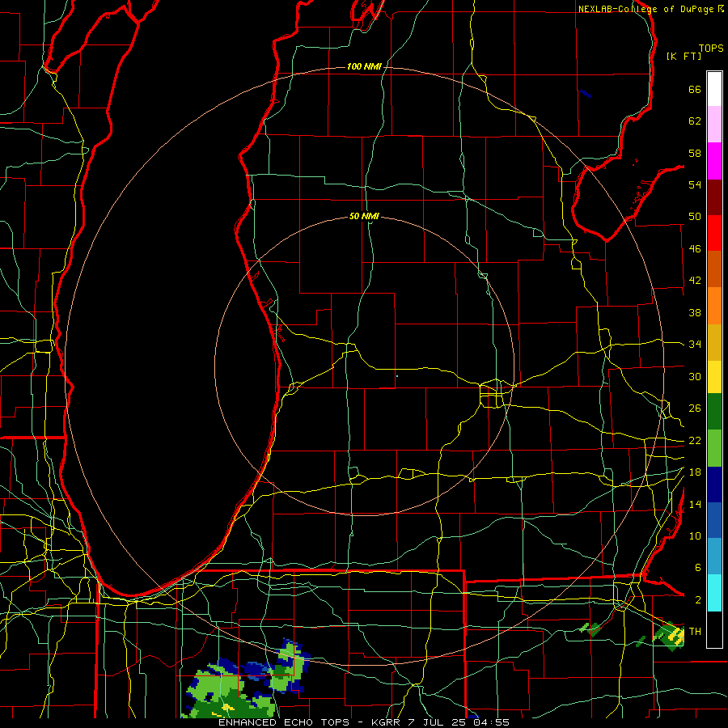
Task: Click the light pink legend swatch
Action: [x=714, y=125]
